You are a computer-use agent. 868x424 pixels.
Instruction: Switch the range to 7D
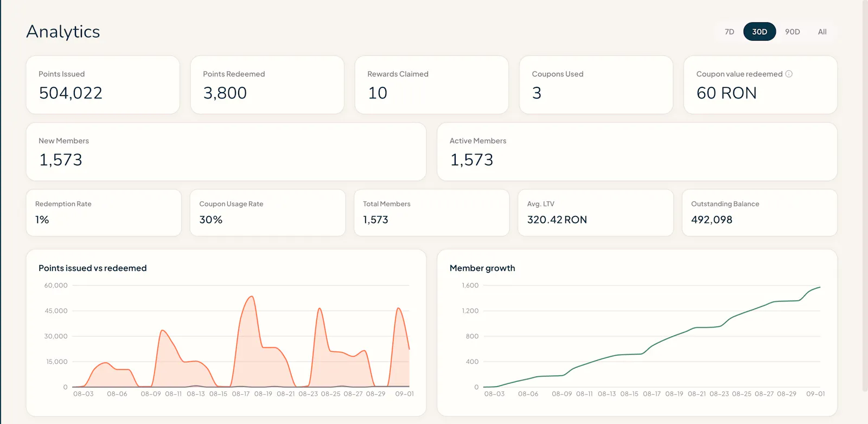tap(729, 31)
